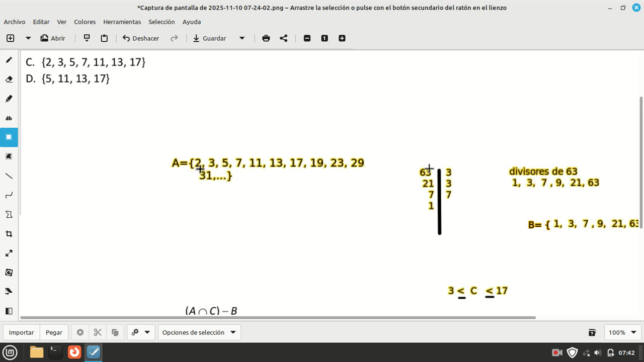Open the Linux Mint start menu
The image size is (644, 362).
pos(10,352)
